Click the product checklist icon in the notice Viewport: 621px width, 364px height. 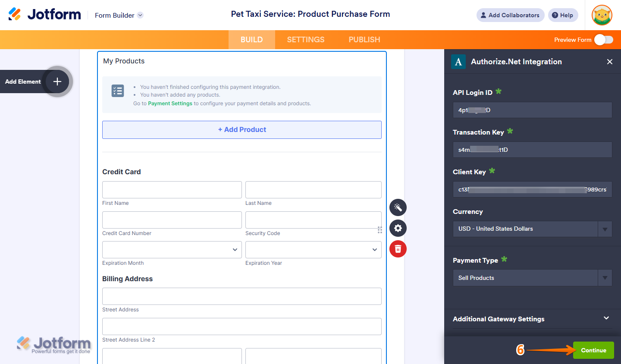click(118, 91)
